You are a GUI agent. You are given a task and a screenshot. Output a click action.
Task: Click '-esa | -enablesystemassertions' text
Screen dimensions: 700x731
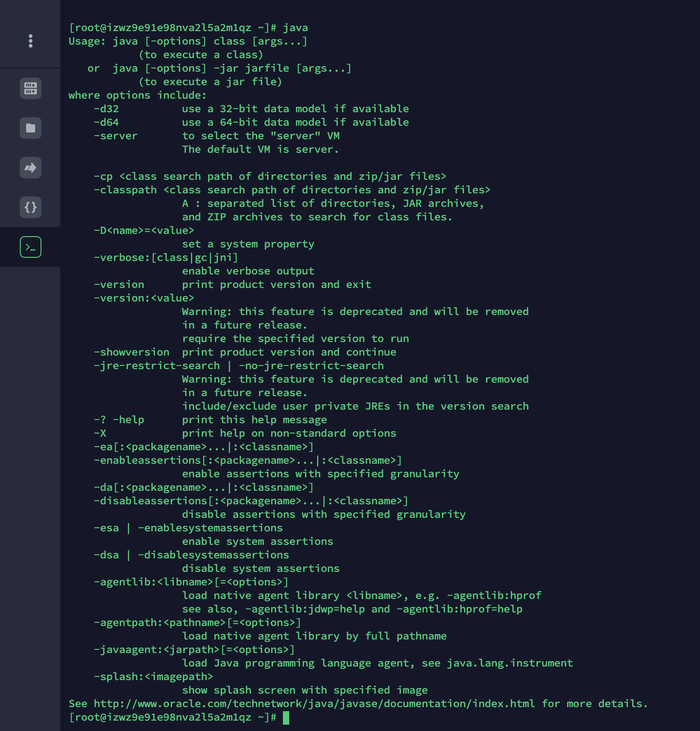pyautogui.click(x=188, y=528)
